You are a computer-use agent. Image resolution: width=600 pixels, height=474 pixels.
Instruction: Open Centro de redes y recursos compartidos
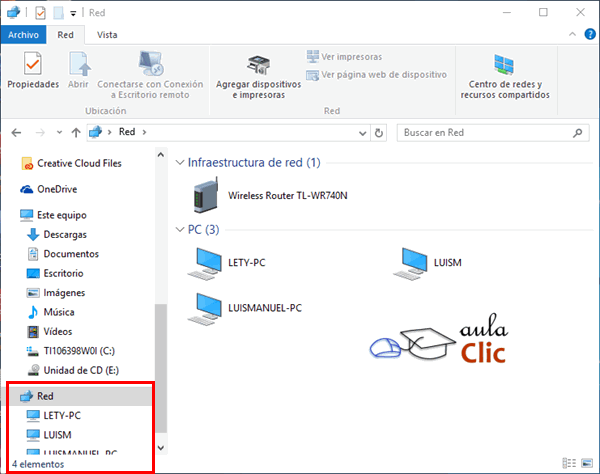click(x=505, y=77)
